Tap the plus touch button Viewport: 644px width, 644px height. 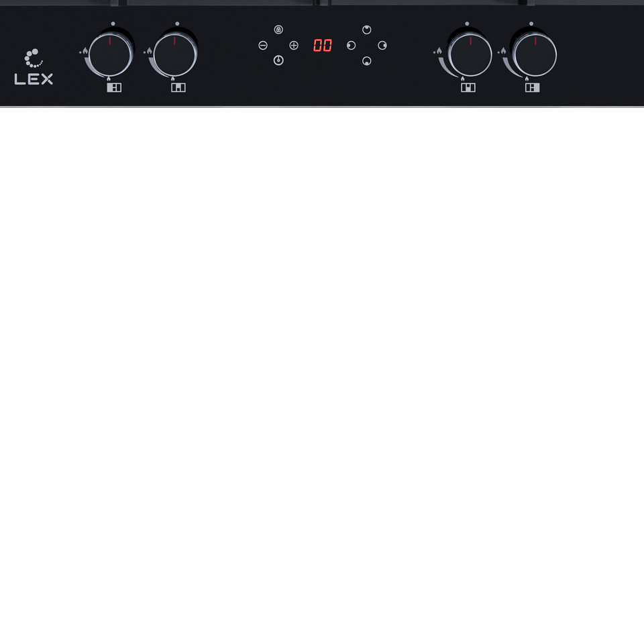(294, 45)
